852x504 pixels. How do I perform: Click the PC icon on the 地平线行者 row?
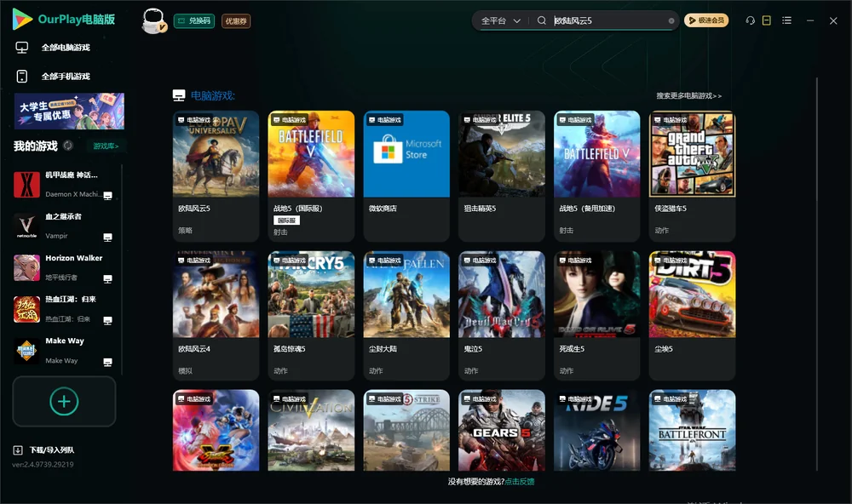(107, 278)
